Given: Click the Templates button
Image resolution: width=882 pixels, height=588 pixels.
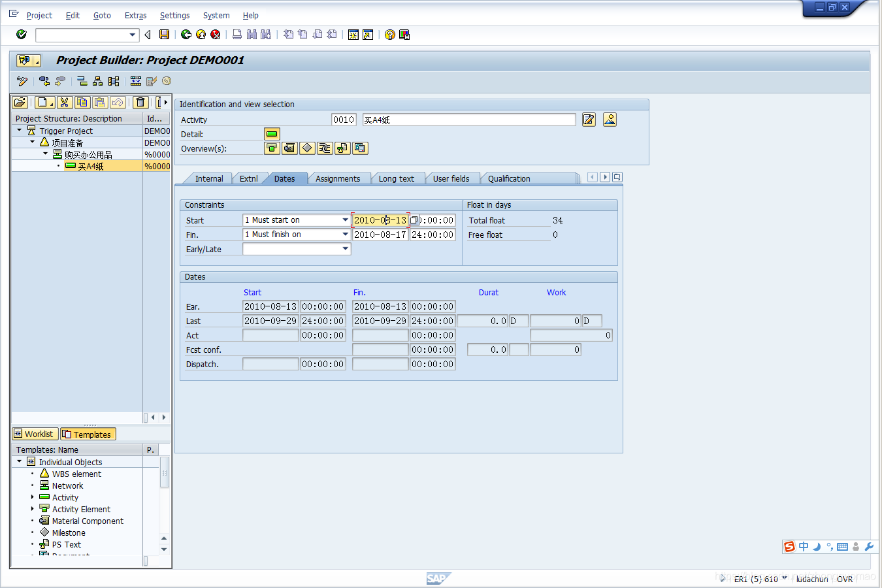Looking at the screenshot, I should 88,434.
